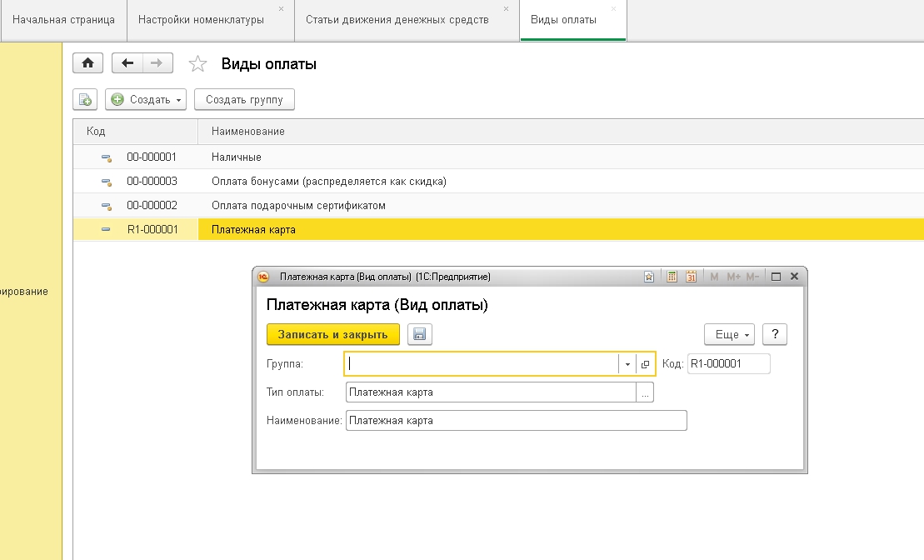The height and width of the screenshot is (560, 924).
Task: Switch to Статьи движения денежных средств tab
Action: pyautogui.click(x=397, y=20)
